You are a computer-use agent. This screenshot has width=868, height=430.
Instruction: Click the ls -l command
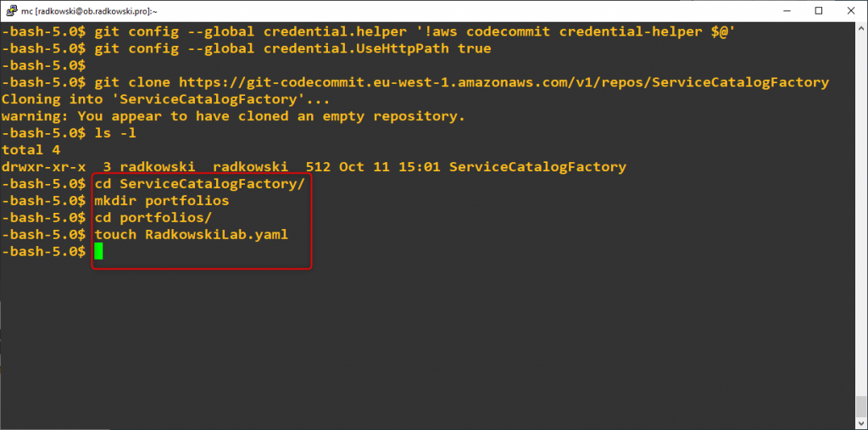(115, 133)
